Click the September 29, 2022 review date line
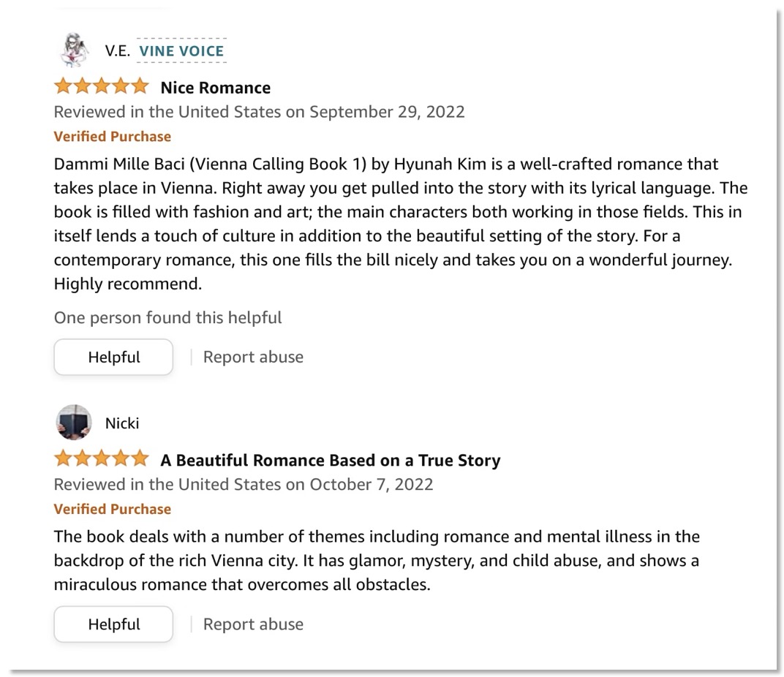This screenshot has height=677, width=784. tap(259, 112)
